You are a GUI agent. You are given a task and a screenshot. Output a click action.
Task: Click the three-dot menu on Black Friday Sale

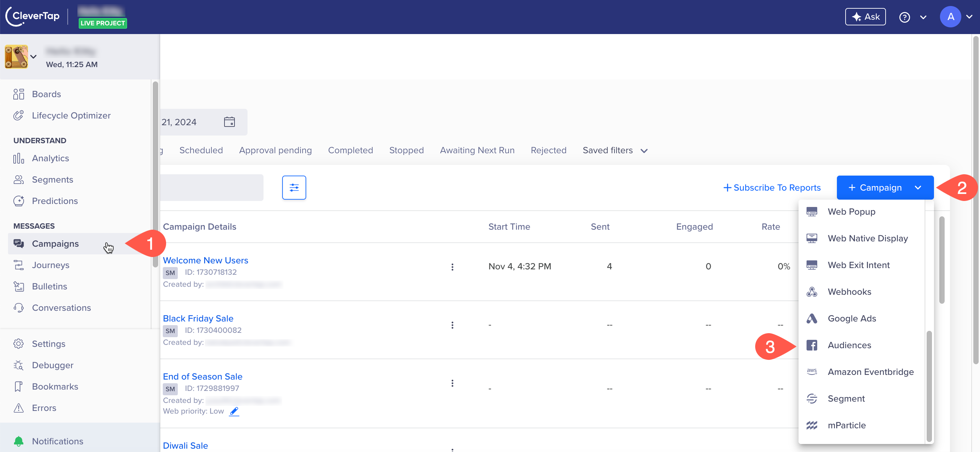[x=453, y=325]
